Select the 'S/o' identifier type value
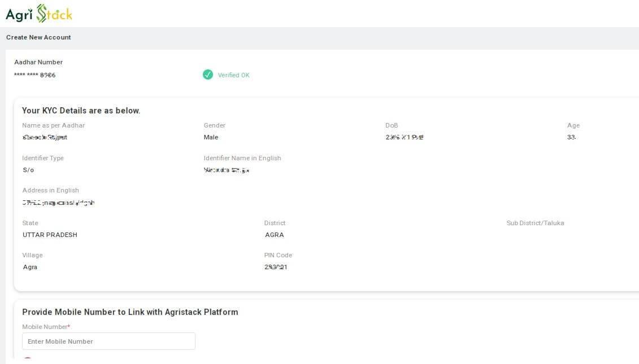Screen dimensions: 639x364 28,170
